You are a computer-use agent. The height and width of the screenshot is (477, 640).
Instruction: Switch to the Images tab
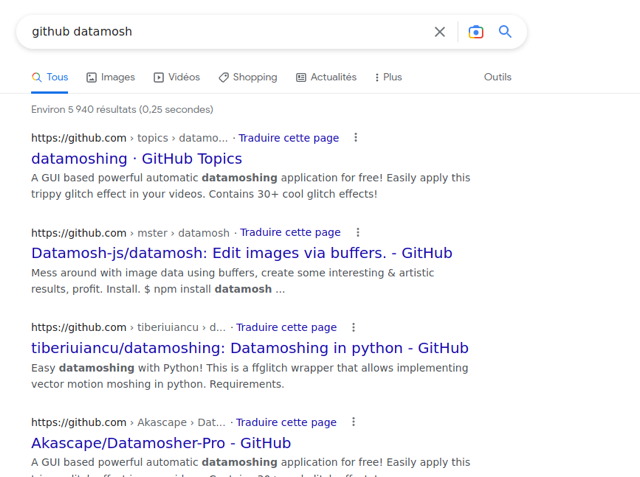[111, 77]
